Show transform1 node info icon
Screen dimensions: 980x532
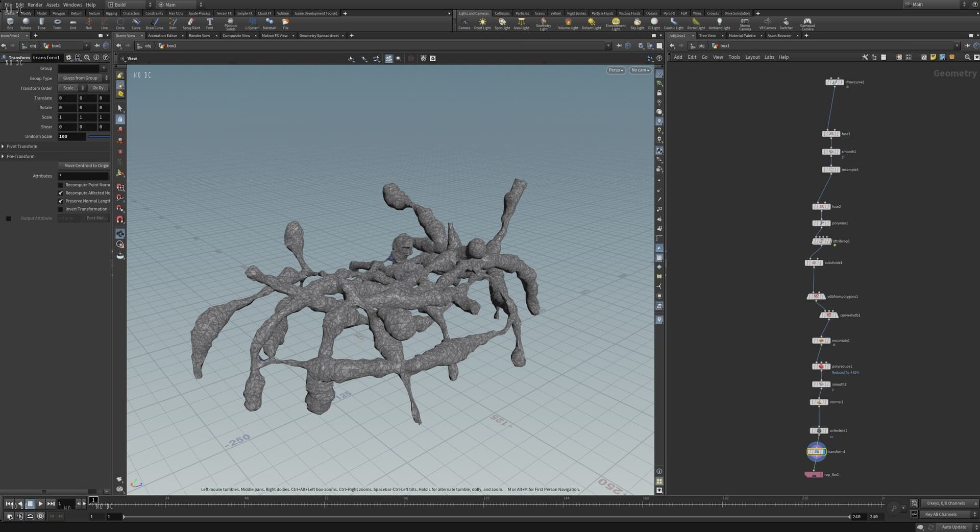(x=96, y=58)
